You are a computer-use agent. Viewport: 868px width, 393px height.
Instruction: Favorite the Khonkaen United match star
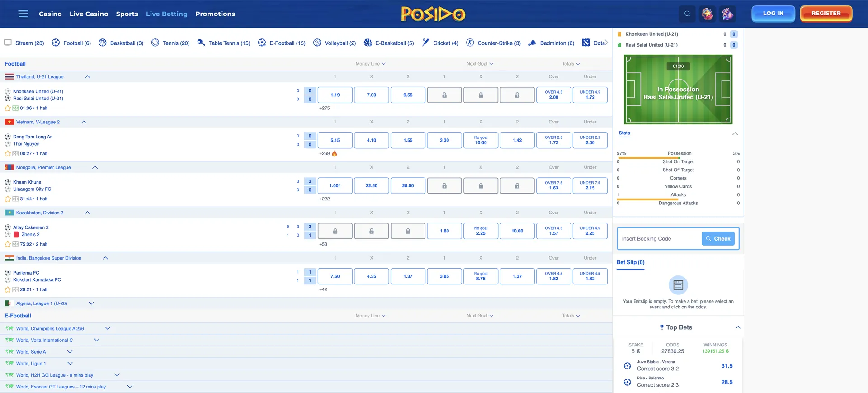8,108
